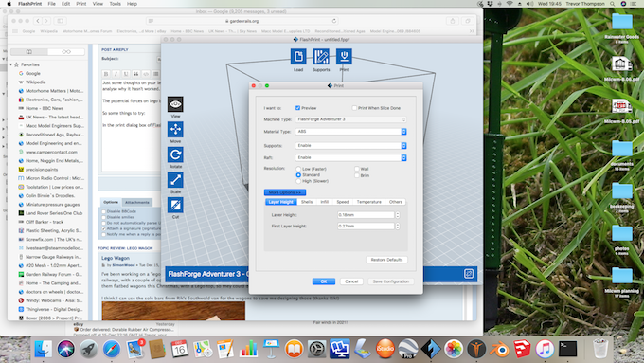644x363 pixels.
Task: Open Keynote icon in dock
Action: tap(271, 349)
